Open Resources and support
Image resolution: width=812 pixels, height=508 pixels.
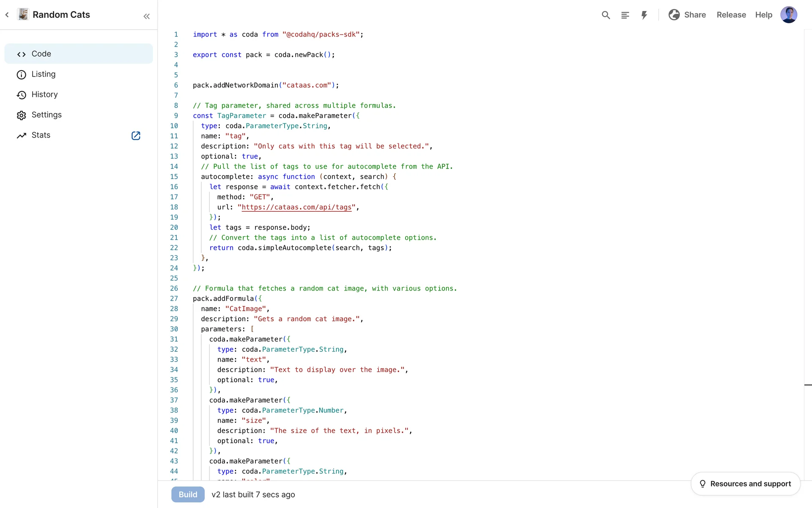pyautogui.click(x=745, y=483)
